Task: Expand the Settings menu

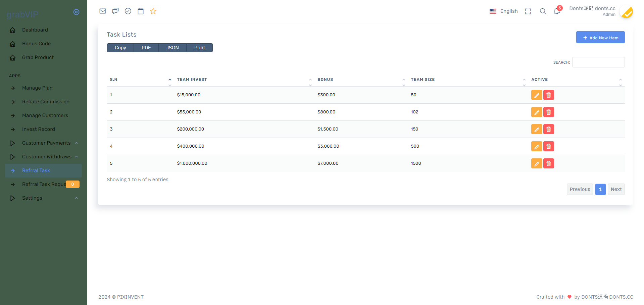Action: 43,198
